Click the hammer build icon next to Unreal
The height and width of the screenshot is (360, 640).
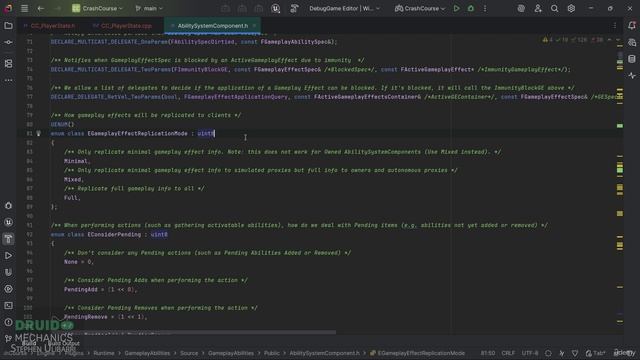[x=294, y=8]
